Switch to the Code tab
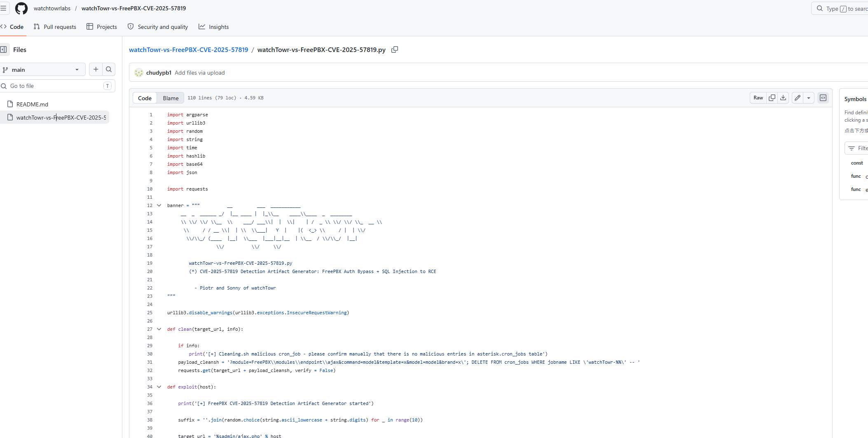The width and height of the screenshot is (868, 438). [12, 27]
